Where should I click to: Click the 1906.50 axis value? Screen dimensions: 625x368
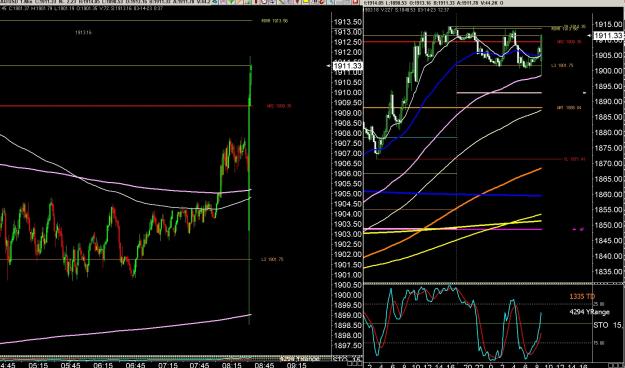click(x=348, y=163)
